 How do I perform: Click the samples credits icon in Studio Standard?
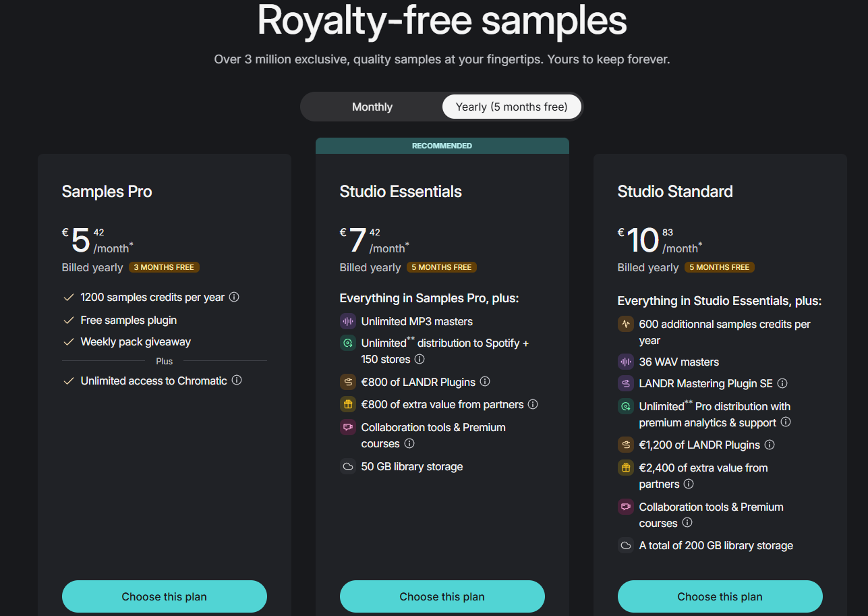pyautogui.click(x=626, y=324)
